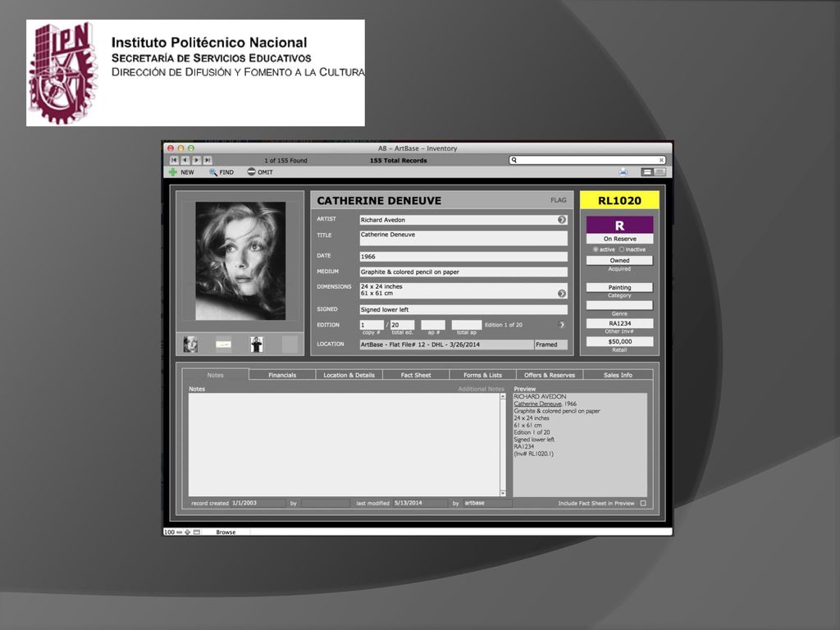Image resolution: width=840 pixels, height=630 pixels.
Task: Flag this Catherine Deneuve record
Action: point(558,200)
